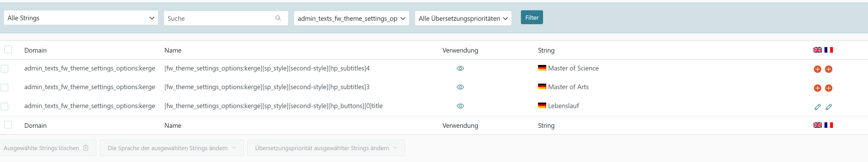Click the String label in table footer

click(546, 126)
